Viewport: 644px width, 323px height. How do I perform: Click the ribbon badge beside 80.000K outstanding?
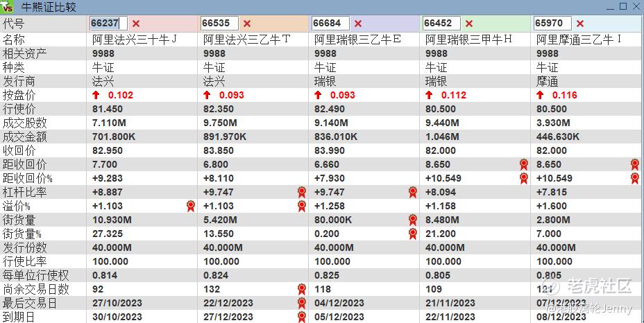[413, 220]
